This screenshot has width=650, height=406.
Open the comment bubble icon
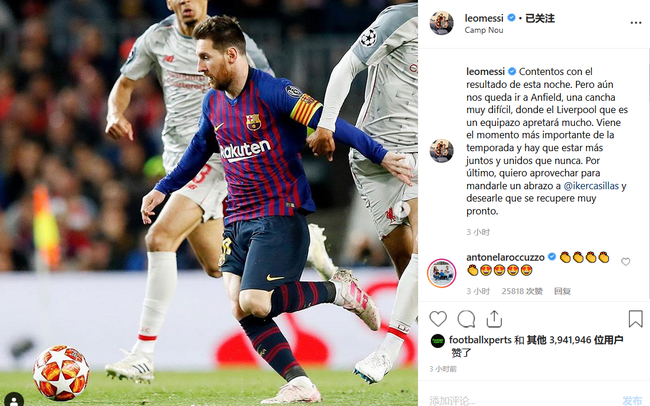(x=466, y=319)
